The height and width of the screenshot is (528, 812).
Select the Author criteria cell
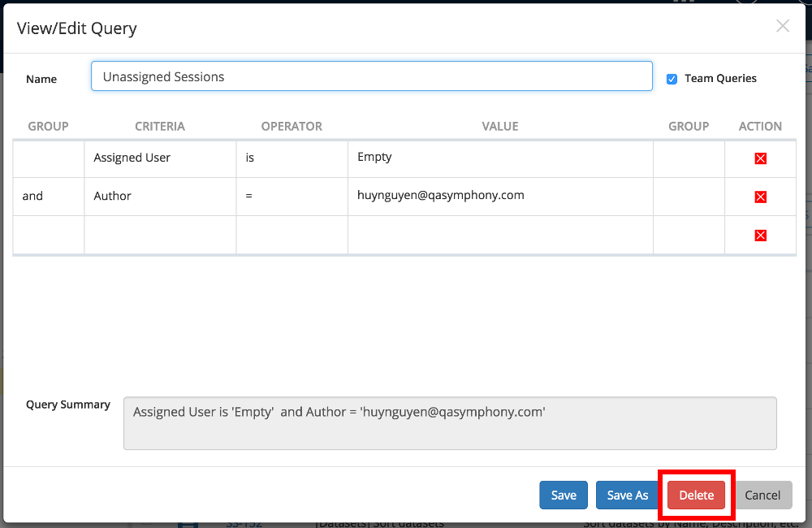(x=160, y=197)
